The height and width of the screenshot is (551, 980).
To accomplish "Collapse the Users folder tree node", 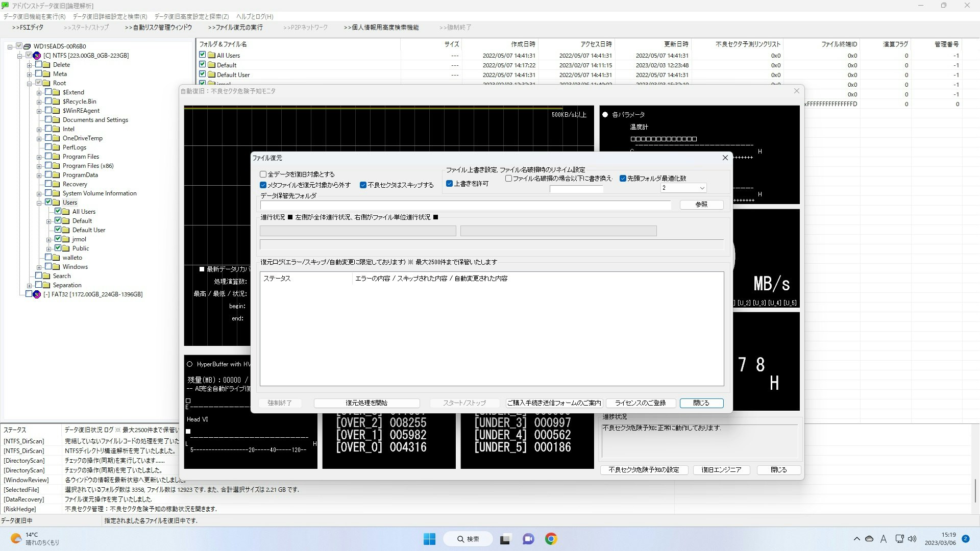I will [39, 203].
